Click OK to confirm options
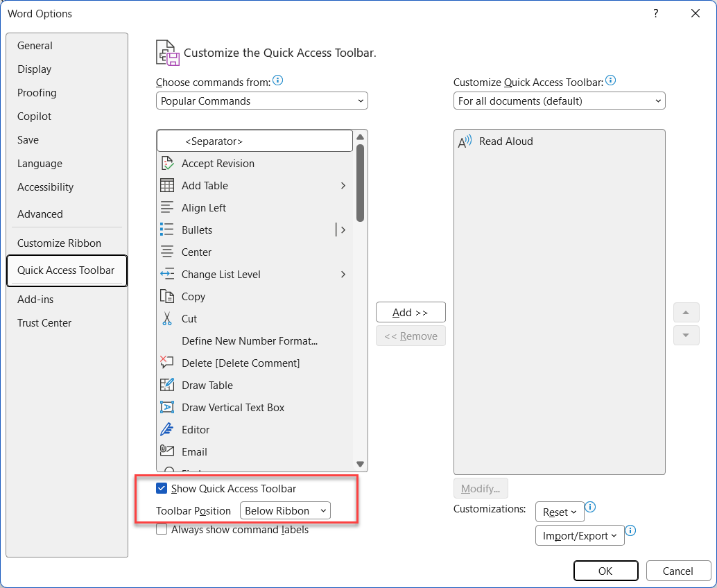Image resolution: width=717 pixels, height=588 pixels. coord(605,571)
